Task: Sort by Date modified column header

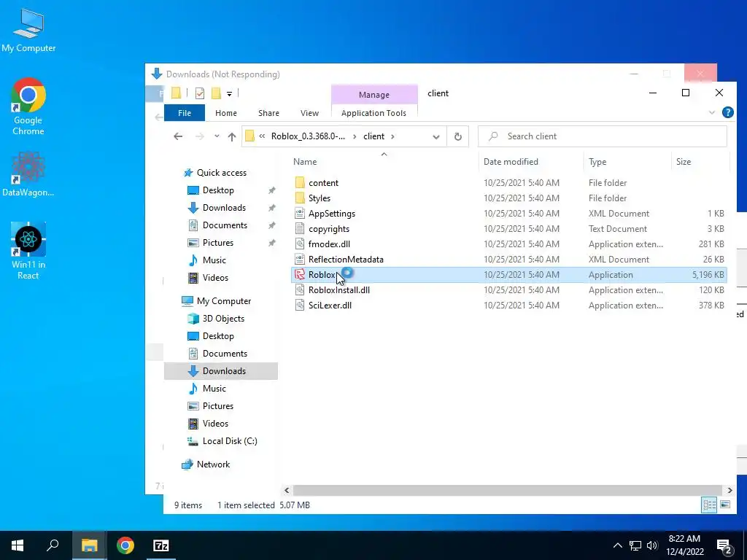Action: [531, 161]
